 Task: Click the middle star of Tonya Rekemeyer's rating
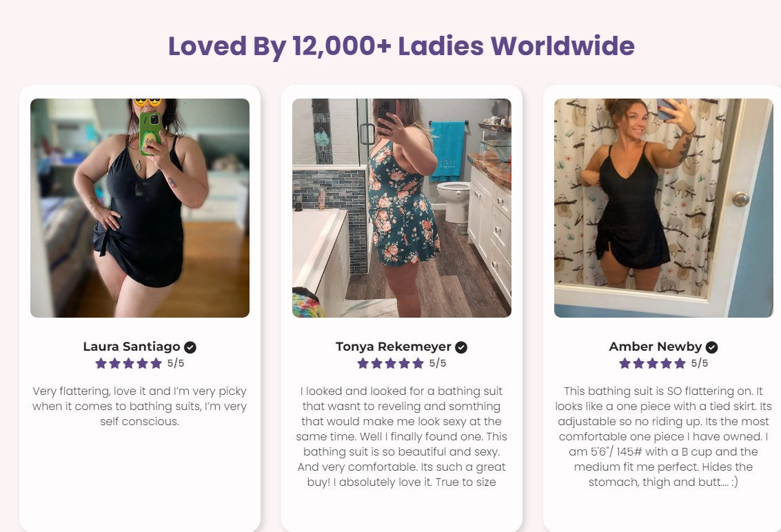(390, 363)
